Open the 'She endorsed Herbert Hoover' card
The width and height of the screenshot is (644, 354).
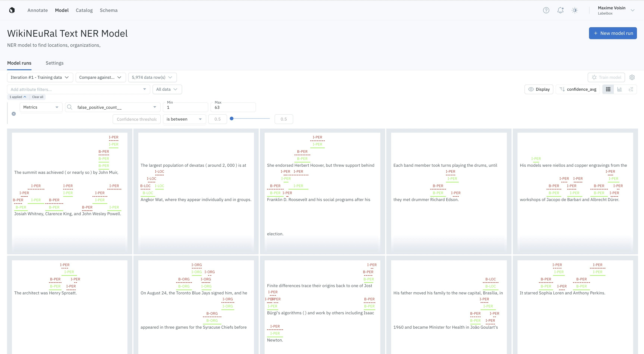322,191
